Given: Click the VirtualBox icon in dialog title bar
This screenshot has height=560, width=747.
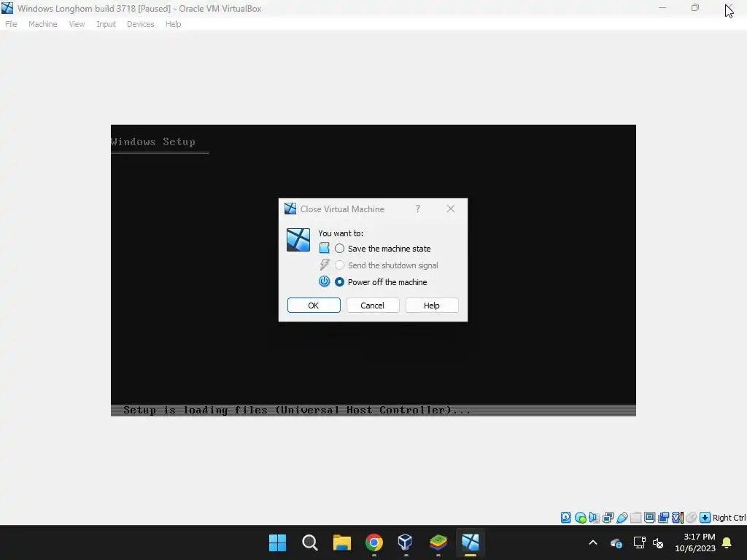Looking at the screenshot, I should tap(290, 209).
